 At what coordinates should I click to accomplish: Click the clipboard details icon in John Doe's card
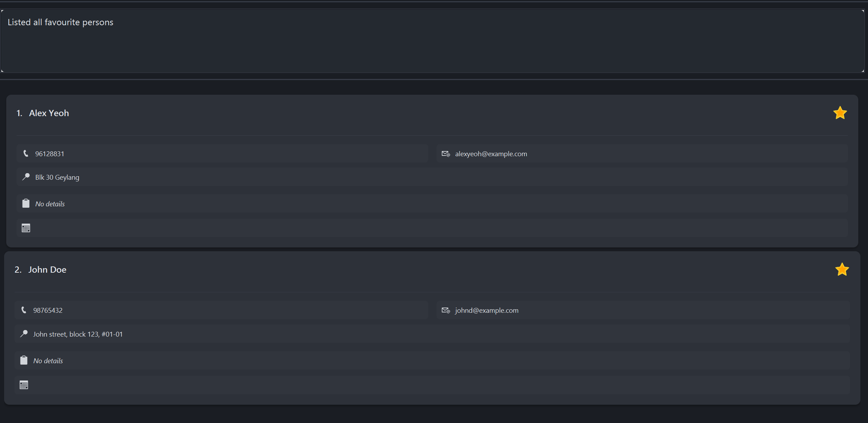pyautogui.click(x=24, y=360)
